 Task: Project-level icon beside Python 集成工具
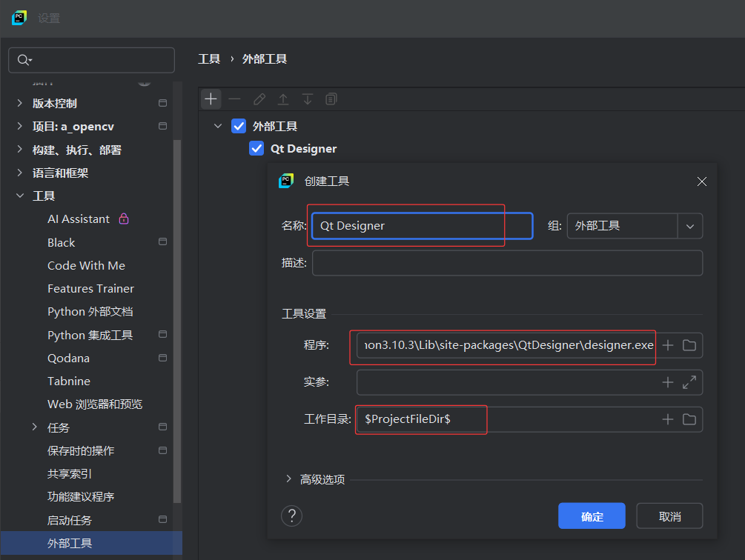(x=162, y=335)
